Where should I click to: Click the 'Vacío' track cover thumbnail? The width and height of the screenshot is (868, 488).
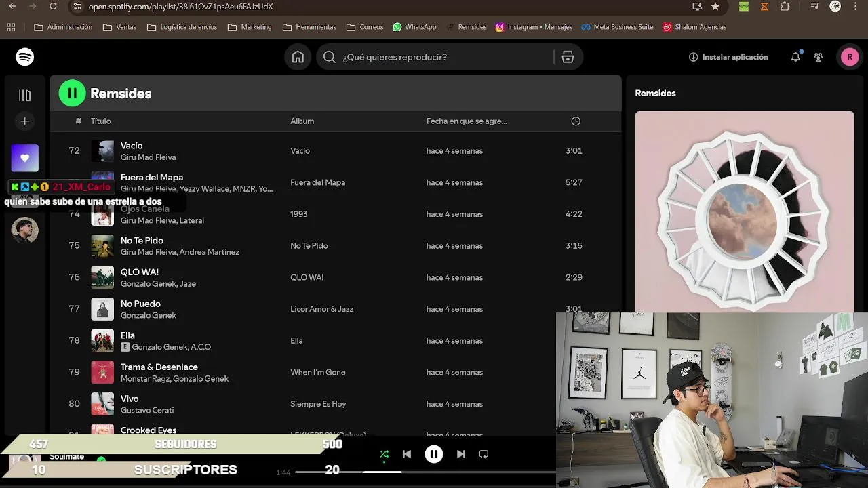pos(102,150)
